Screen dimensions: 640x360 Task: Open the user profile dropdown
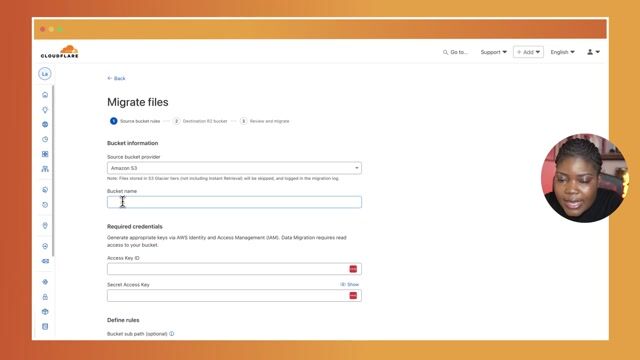coord(593,52)
